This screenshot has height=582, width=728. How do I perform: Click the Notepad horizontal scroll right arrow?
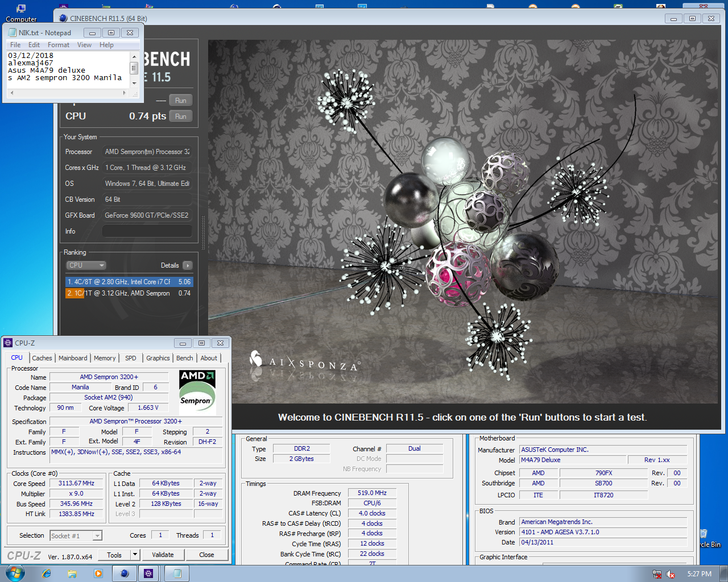click(125, 92)
